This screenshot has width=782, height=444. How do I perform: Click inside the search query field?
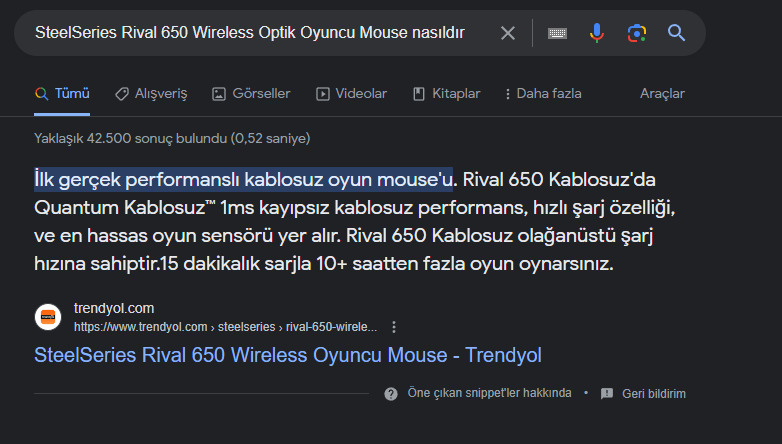(250, 33)
